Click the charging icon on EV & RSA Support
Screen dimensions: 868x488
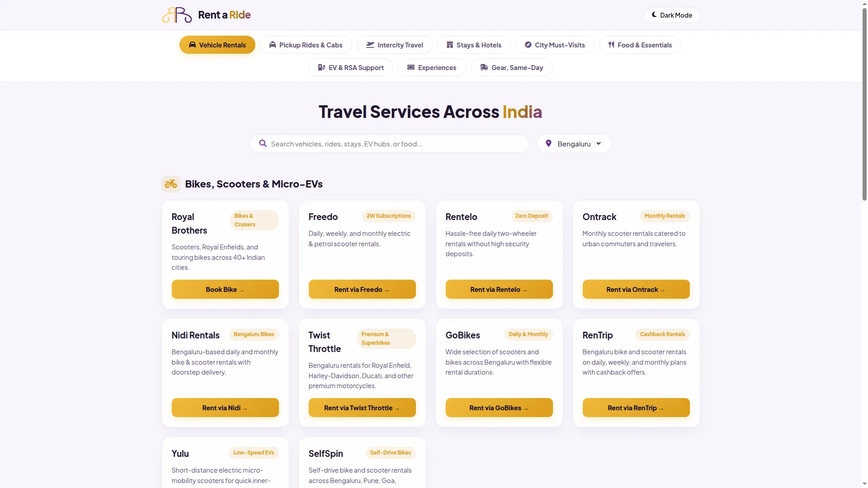[321, 67]
